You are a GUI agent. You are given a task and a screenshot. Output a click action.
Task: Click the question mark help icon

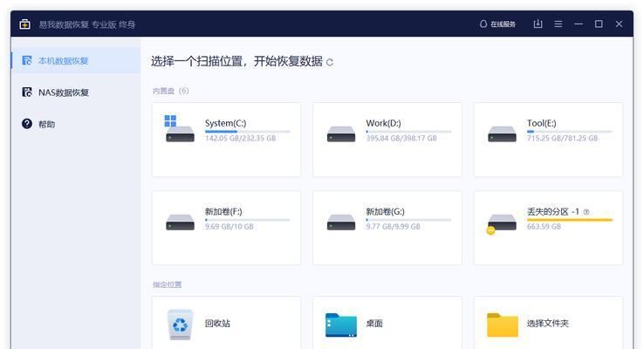27,124
